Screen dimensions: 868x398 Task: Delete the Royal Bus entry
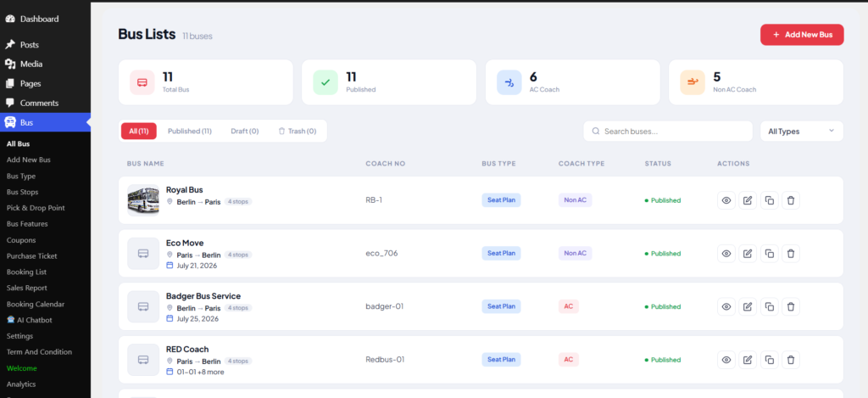[791, 200]
